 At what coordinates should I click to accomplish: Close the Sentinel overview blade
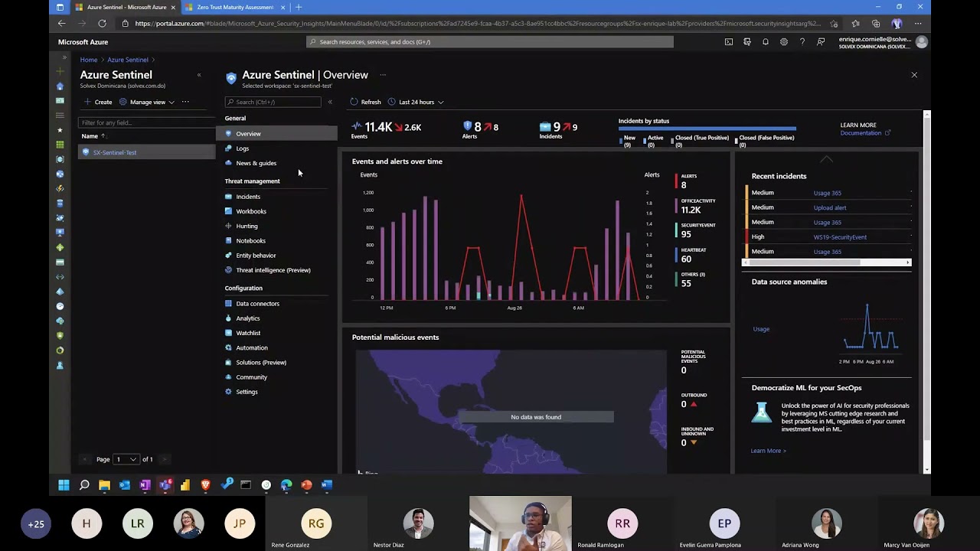tap(914, 75)
